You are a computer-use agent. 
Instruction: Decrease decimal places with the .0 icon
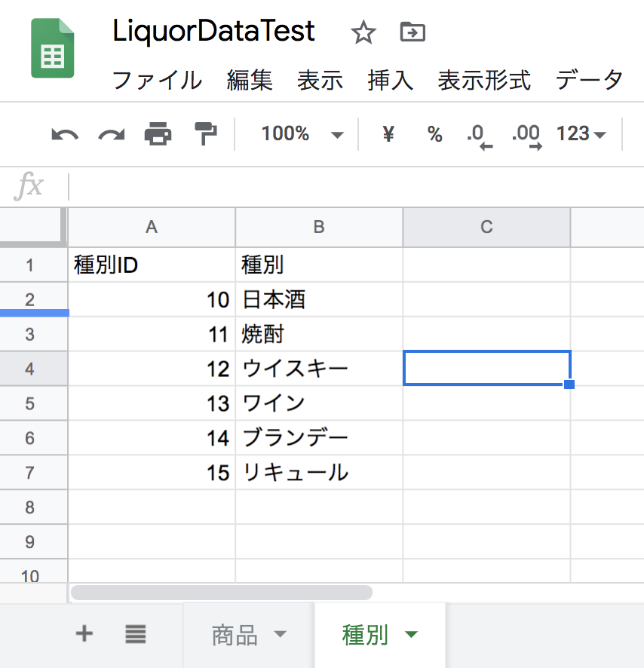[x=477, y=133]
